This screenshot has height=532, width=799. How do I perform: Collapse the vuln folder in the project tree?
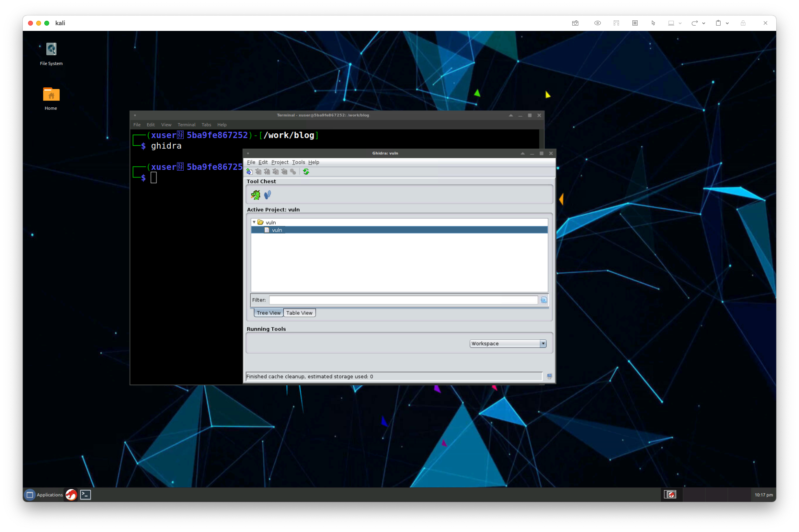coord(254,222)
